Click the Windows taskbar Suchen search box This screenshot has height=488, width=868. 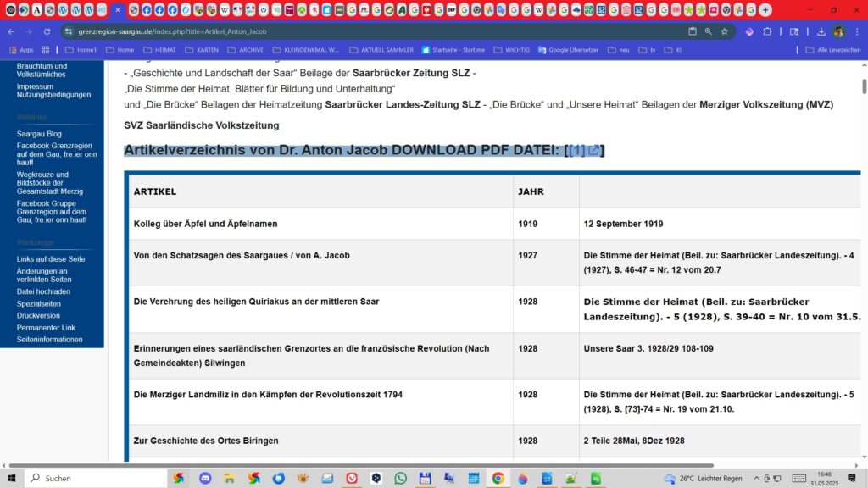coord(97,478)
